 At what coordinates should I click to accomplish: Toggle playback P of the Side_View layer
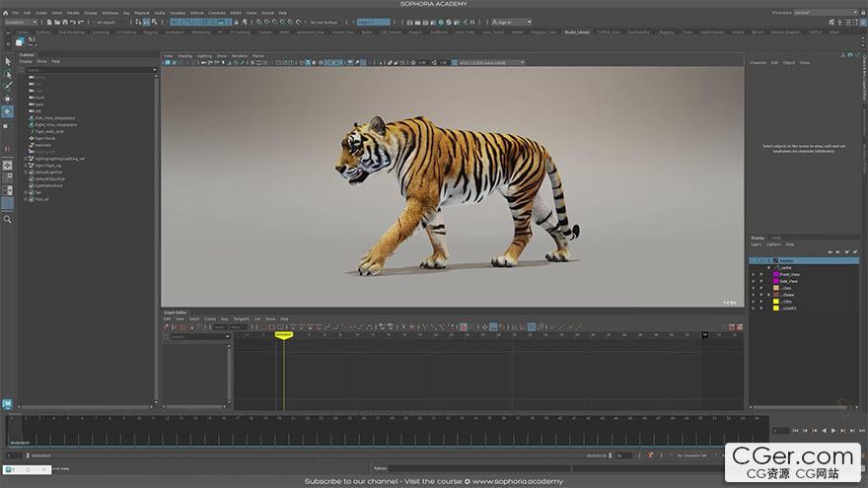point(761,281)
